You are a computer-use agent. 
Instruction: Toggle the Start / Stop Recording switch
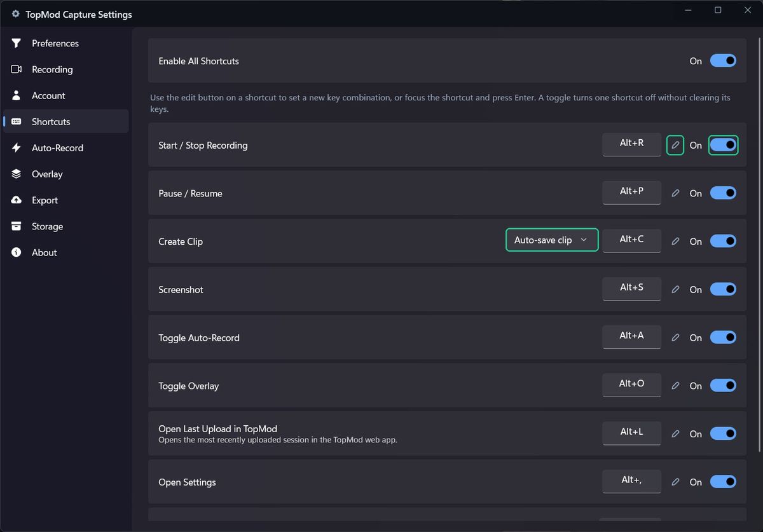click(x=723, y=145)
